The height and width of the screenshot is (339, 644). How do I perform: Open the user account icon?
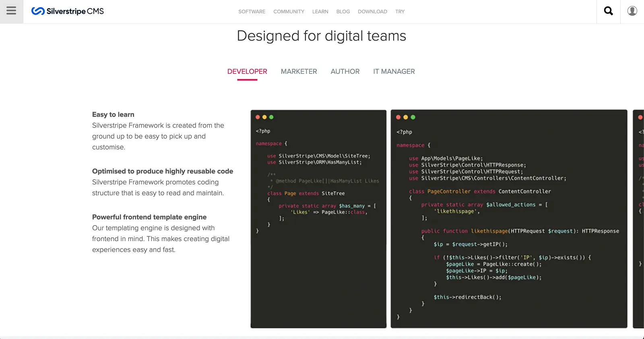click(632, 11)
